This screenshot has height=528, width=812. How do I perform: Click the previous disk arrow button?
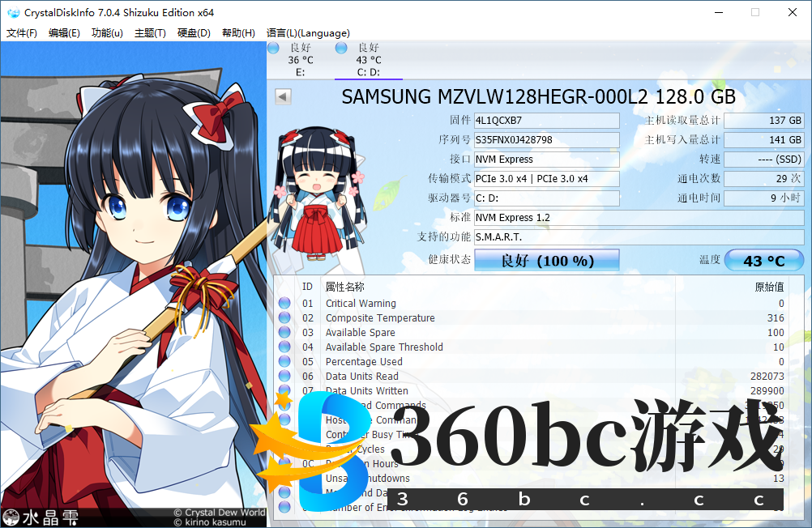[x=283, y=96]
